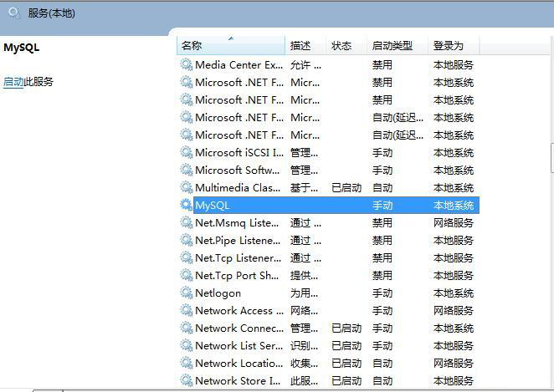Select the Net.Pipe Listener service row

[237, 240]
